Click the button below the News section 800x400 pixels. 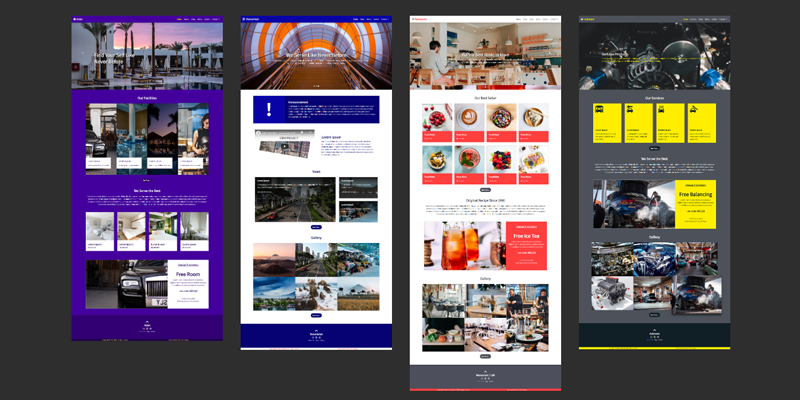point(316,227)
